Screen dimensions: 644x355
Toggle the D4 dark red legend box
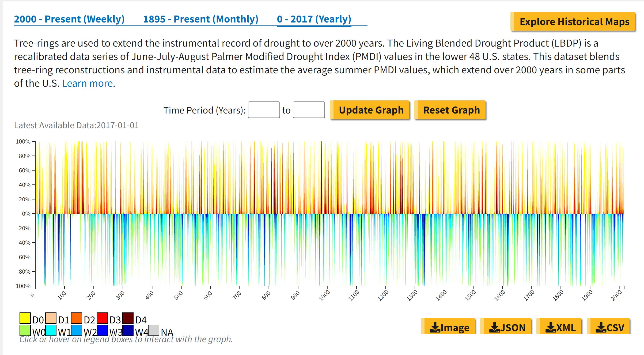tap(128, 318)
